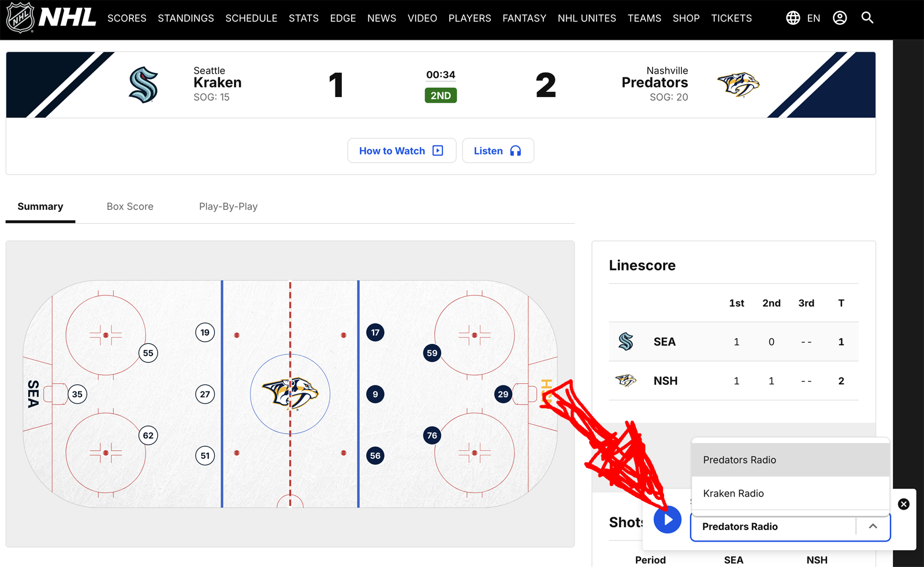Choose Kraken Radio from dropdown list
924x567 pixels.
coord(791,494)
